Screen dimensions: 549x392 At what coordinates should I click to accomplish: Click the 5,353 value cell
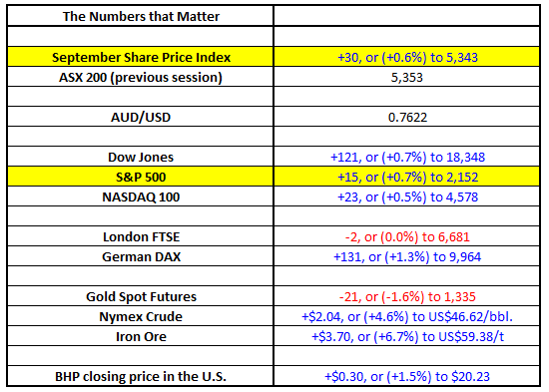pyautogui.click(x=407, y=77)
